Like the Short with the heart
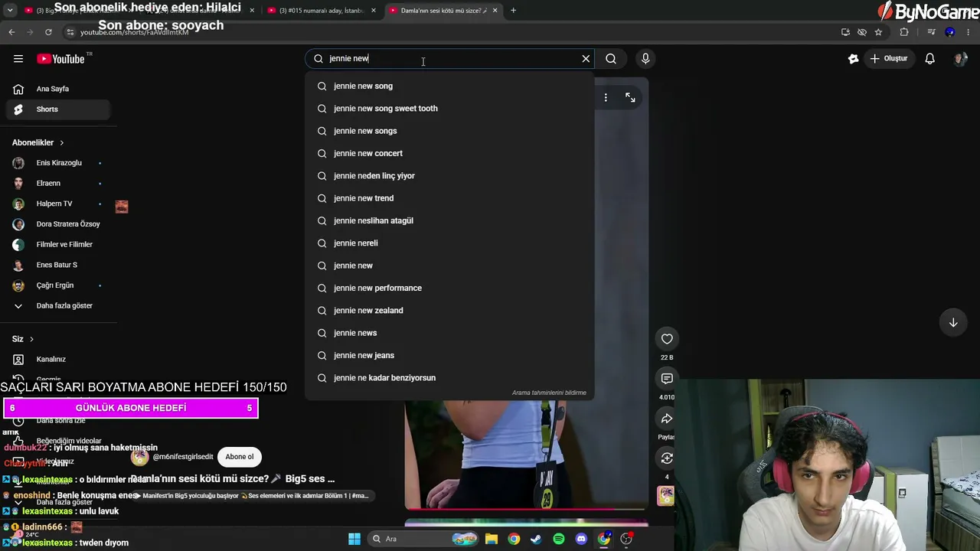Viewport: 980px width, 551px height. [667, 339]
